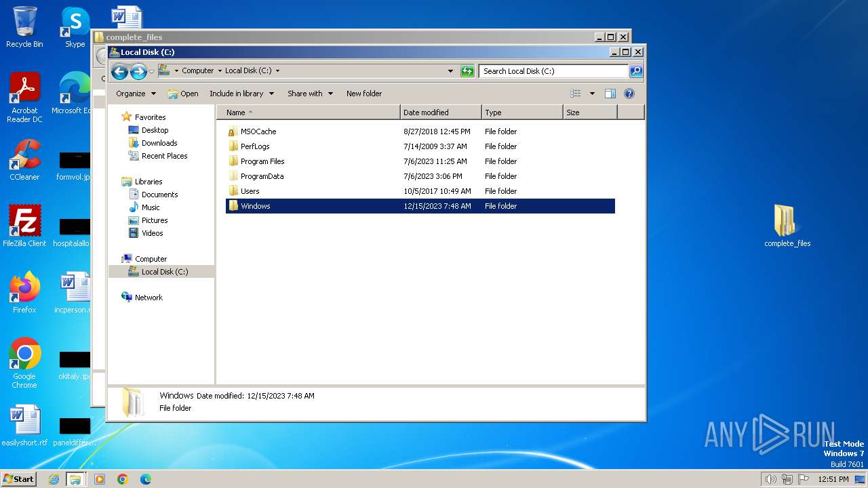Click Computer in navigation pane
The width and height of the screenshot is (868, 488).
click(x=151, y=259)
